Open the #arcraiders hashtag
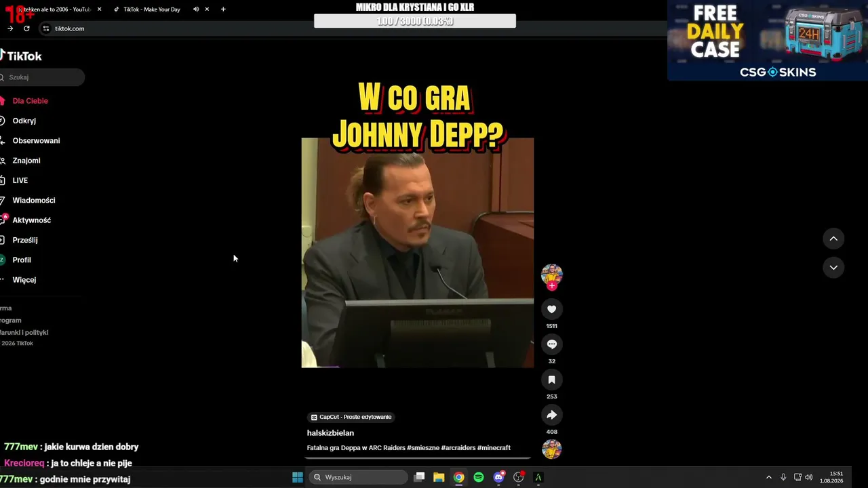 458,448
